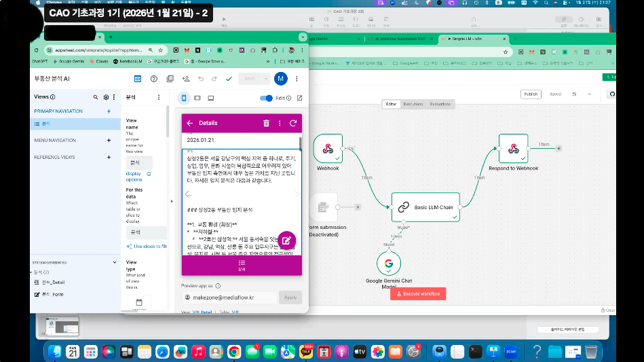Click the View name input field
Screen dimensions: 644x362
click(139, 163)
